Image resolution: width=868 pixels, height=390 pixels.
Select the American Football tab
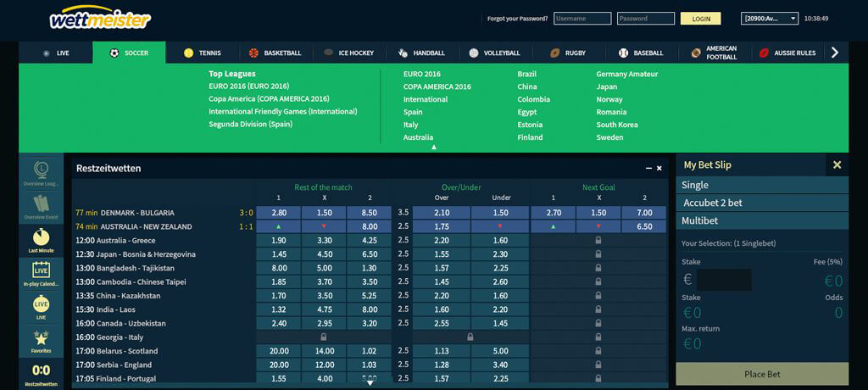(x=715, y=53)
